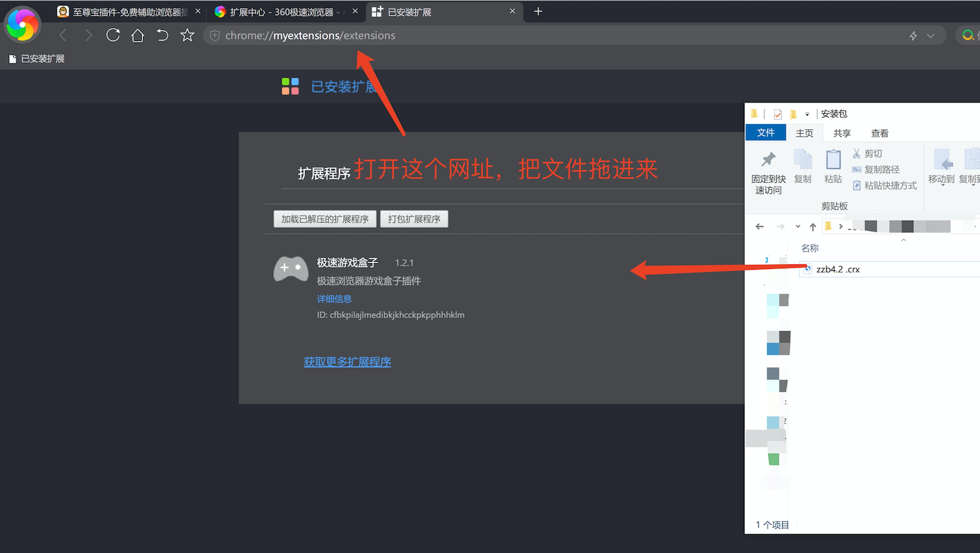Click the new folder icon in Explorer title bar

(793, 114)
